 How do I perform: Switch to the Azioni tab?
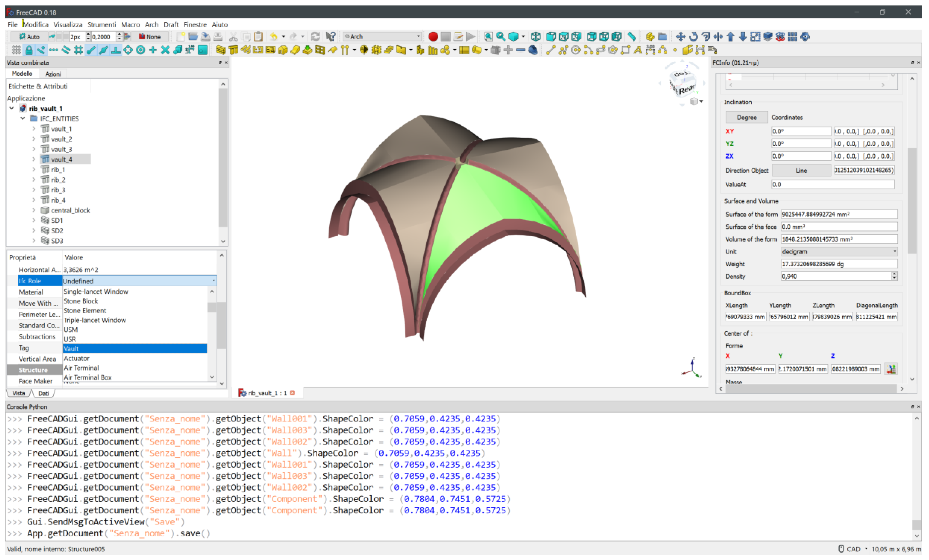[53, 74]
